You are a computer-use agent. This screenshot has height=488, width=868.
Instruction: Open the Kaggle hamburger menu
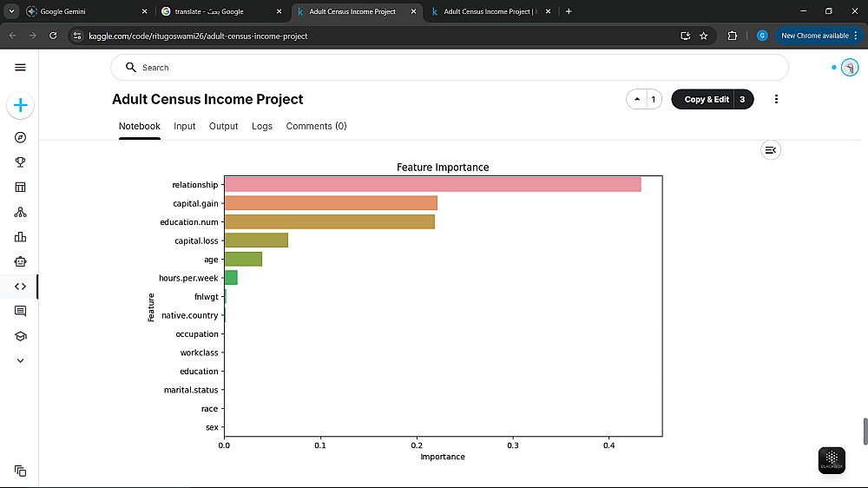(21, 68)
